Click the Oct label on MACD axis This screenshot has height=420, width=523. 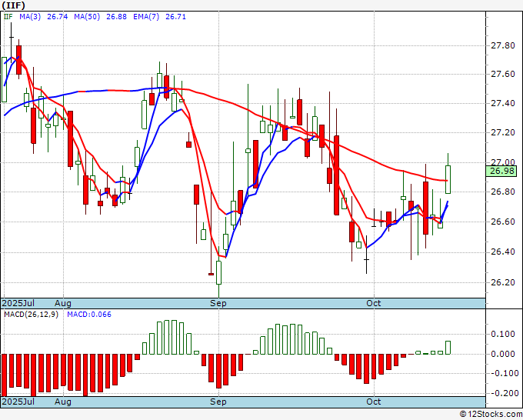point(374,402)
